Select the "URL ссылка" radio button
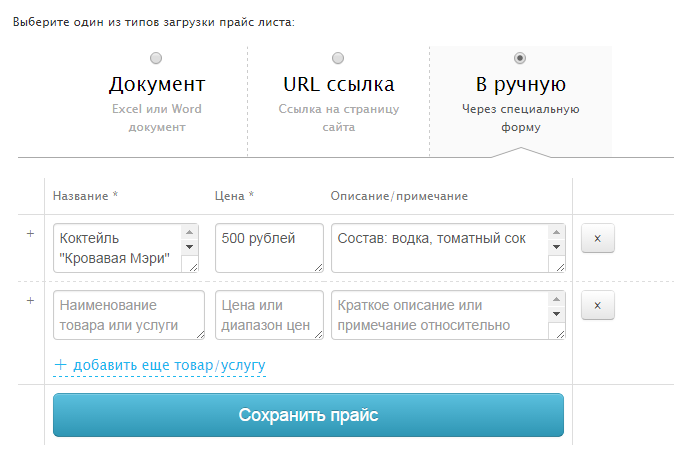Image resolution: width=694 pixels, height=456 pixels. [x=338, y=58]
